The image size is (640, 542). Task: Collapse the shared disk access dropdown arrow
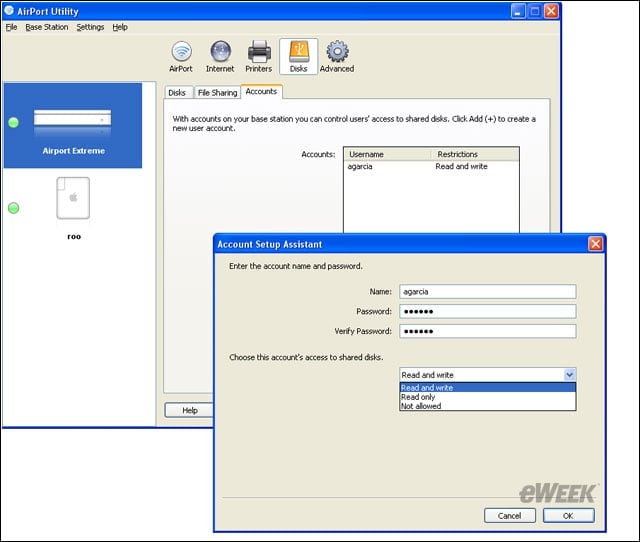tap(570, 374)
